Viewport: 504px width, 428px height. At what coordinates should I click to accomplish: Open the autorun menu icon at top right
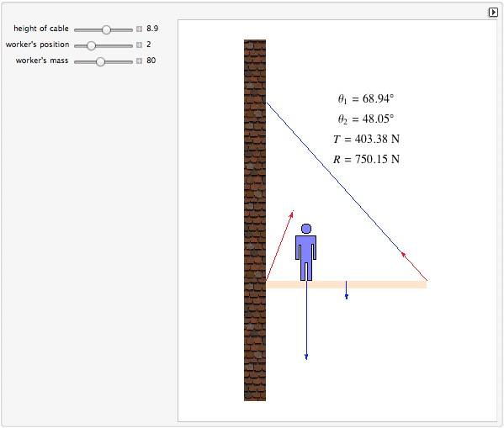(493, 13)
